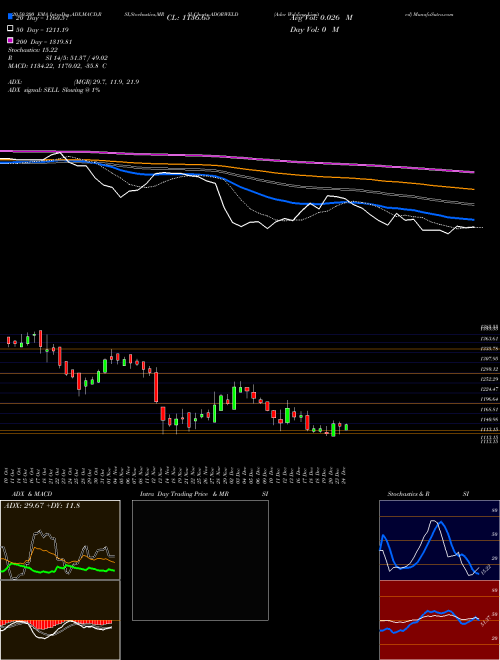
Task: Open the blue Stochastics chart panel
Action: (439, 540)
